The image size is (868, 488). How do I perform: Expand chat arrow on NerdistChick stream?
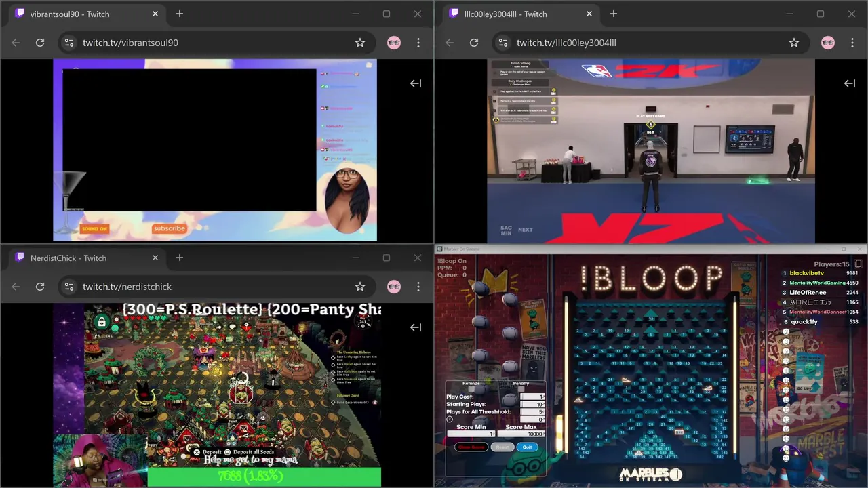(x=416, y=327)
